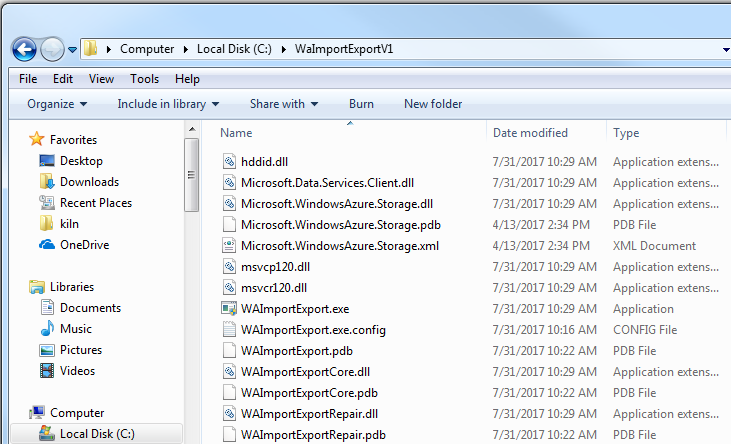
Task: Select Local Disk (C:) breadcrumb in address bar
Action: [234, 49]
